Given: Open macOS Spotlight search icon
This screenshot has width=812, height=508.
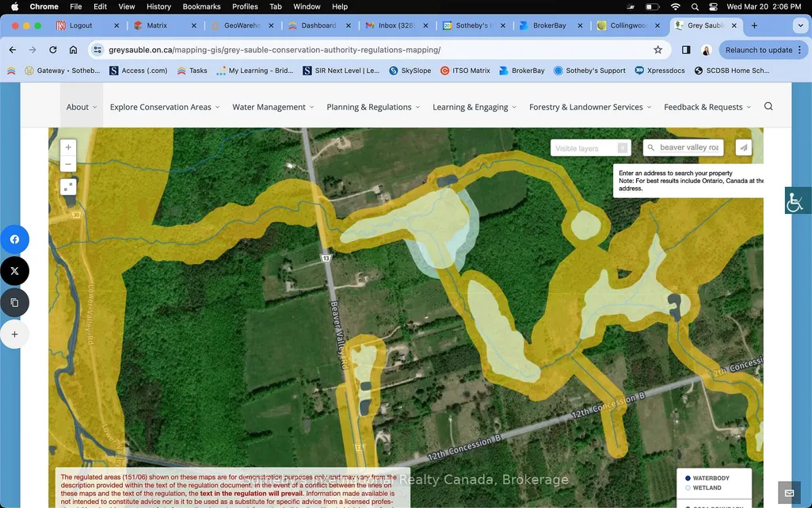Looking at the screenshot, I should coord(695,6).
